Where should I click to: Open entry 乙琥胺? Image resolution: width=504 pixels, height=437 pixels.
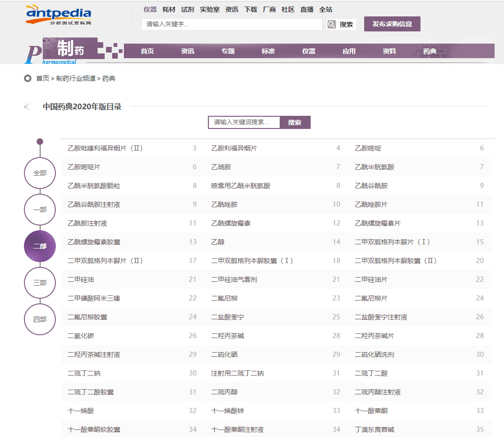click(x=221, y=167)
